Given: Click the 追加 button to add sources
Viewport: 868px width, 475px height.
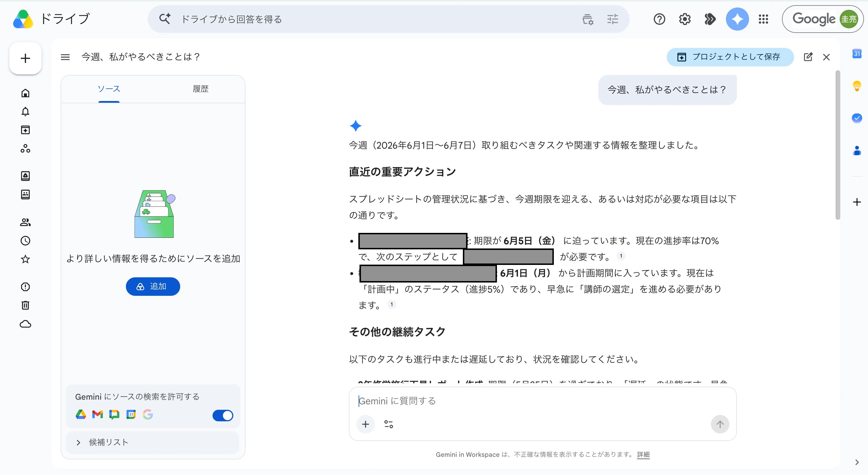Looking at the screenshot, I should [x=153, y=287].
